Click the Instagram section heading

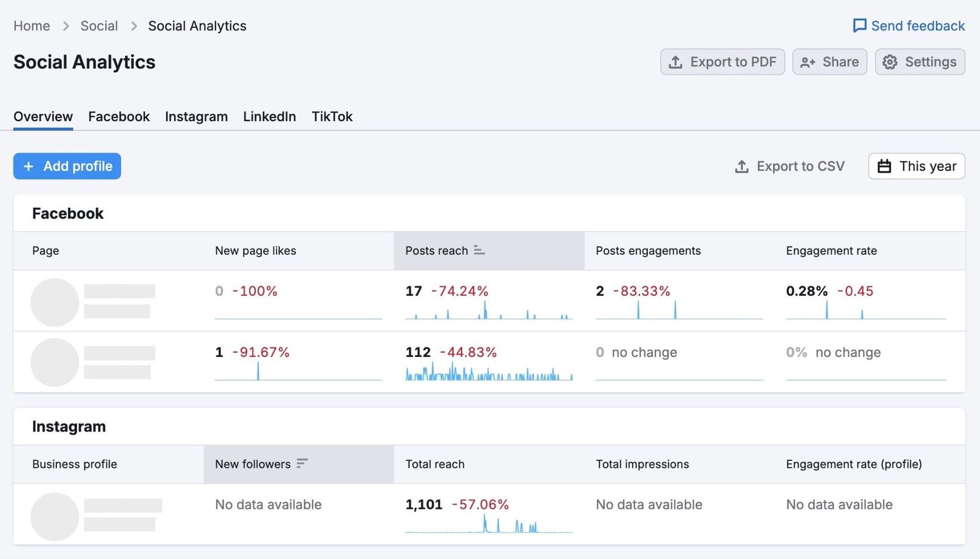pyautogui.click(x=69, y=427)
